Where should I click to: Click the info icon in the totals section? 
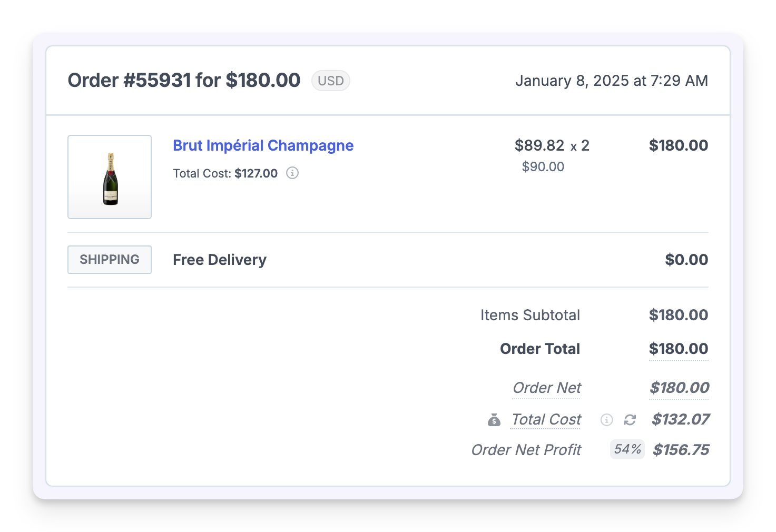coord(607,420)
